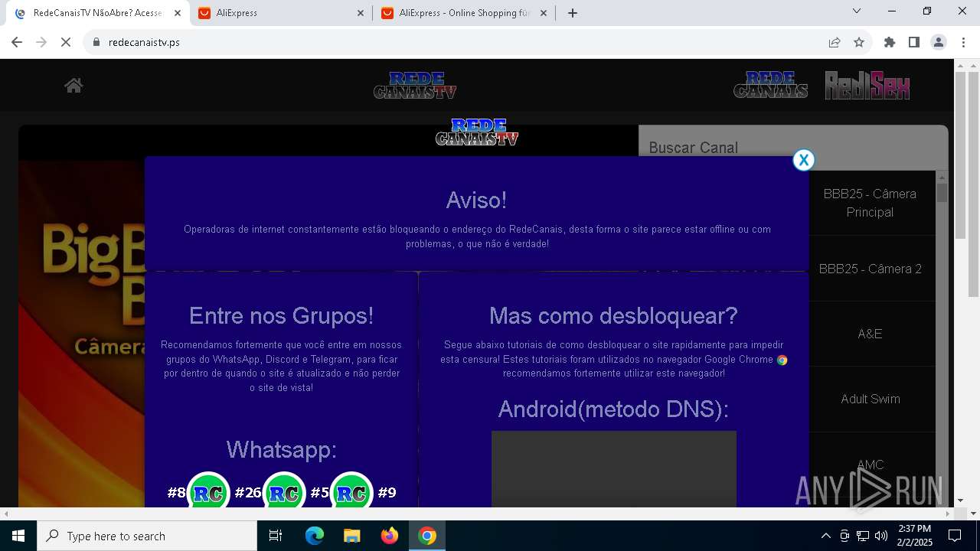The width and height of the screenshot is (980, 551).
Task: Click the Whatsapp: section label
Action: 281,450
